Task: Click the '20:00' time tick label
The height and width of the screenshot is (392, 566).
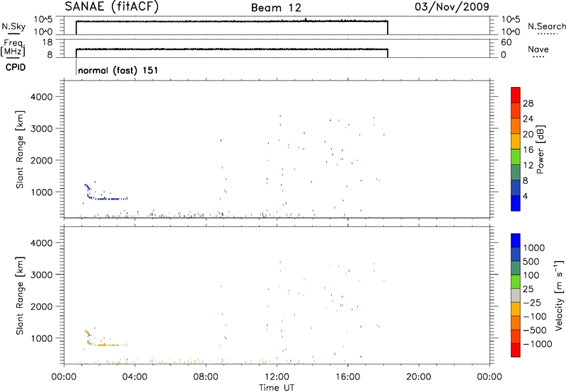Action: coord(419,377)
